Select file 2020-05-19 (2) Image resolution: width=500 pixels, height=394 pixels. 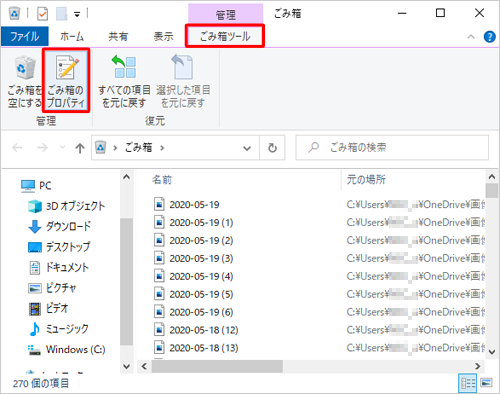[201, 240]
